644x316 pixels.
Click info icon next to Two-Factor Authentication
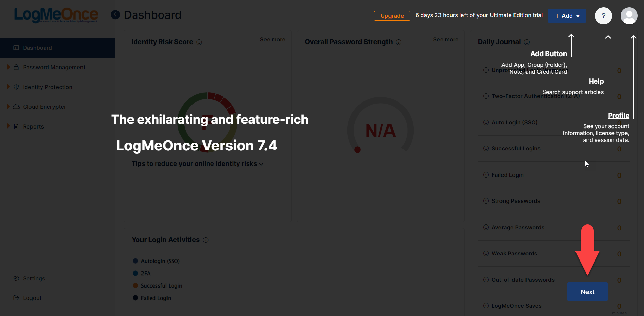click(486, 96)
